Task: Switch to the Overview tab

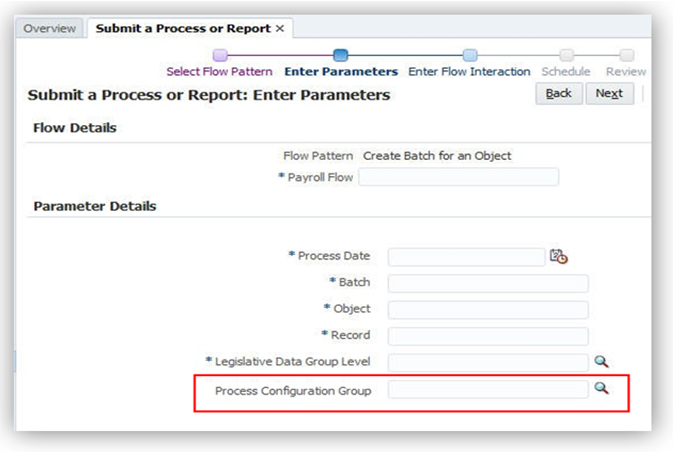Action: pyautogui.click(x=49, y=28)
